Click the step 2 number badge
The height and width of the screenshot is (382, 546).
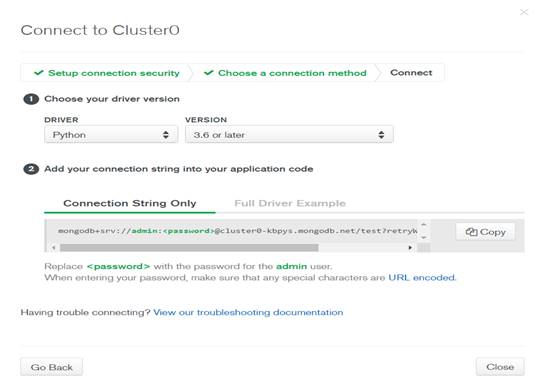[x=31, y=169]
